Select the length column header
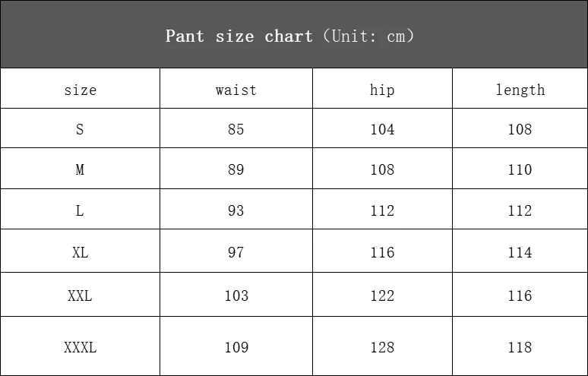The image size is (588, 376). [x=520, y=88]
